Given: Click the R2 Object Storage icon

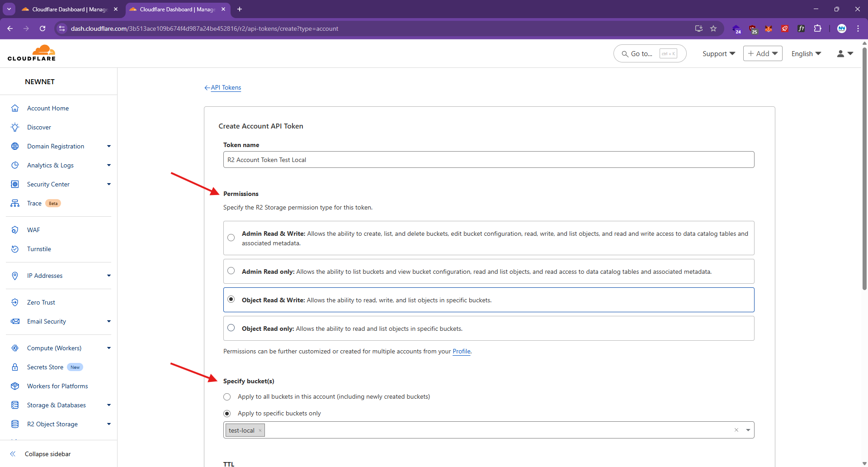Looking at the screenshot, I should pos(15,424).
